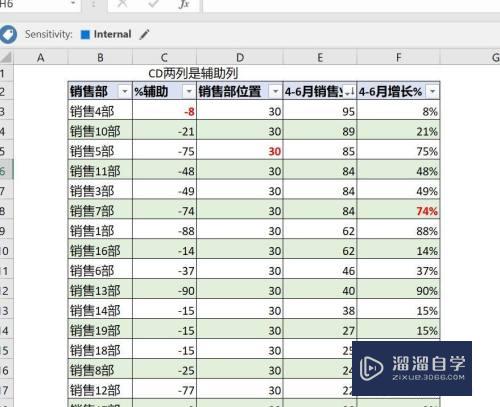Click cell with text CD两列是辅助列
This screenshot has width=500, height=407.
pos(193,73)
